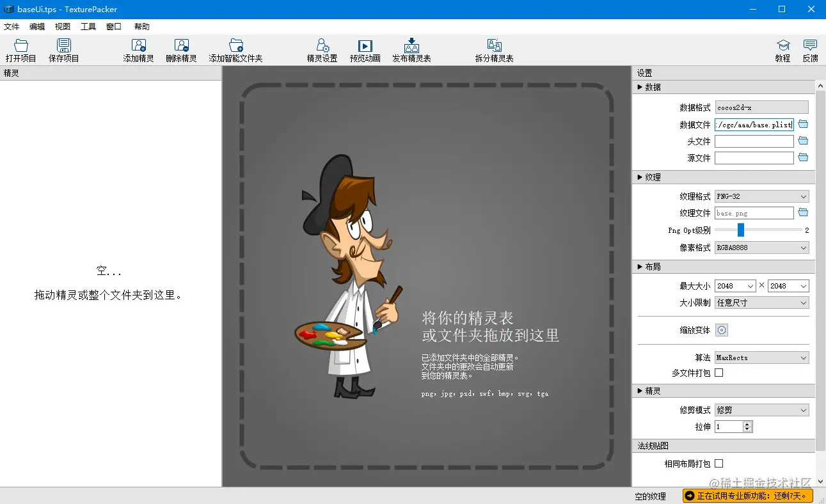
Task: Click the painter mascot illustration
Action: click(x=349, y=276)
